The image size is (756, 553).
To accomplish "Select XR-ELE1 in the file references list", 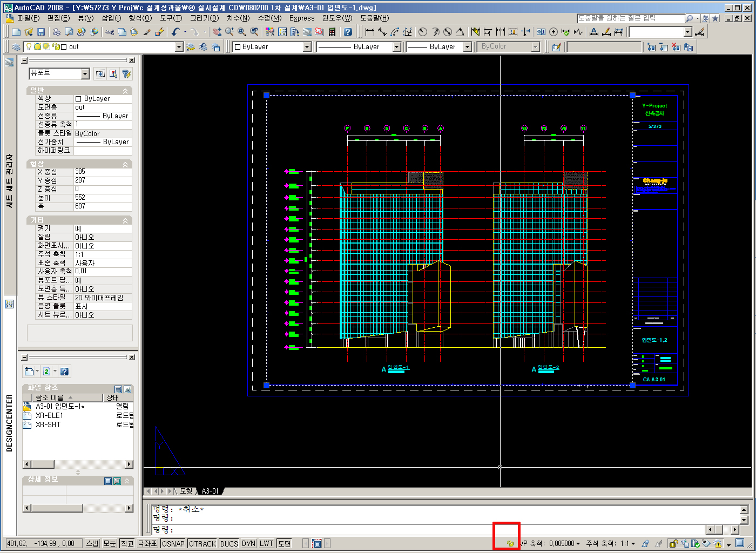I will [49, 415].
